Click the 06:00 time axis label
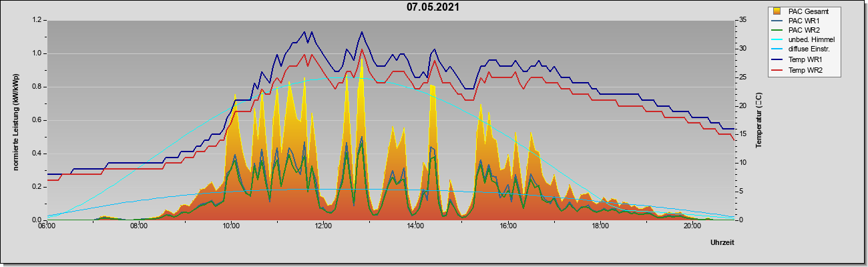Viewport: 868px width, 267px height. (x=46, y=226)
